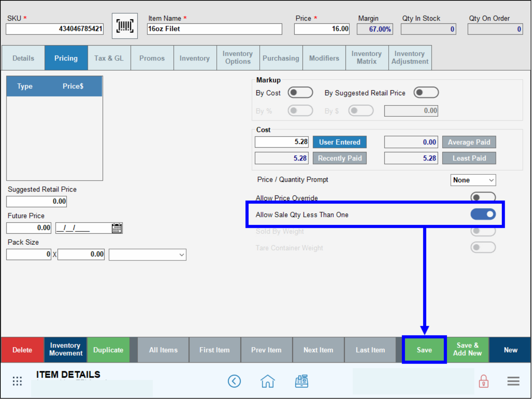Click the barcode scan icon next to SKU
This screenshot has height=399, width=532.
tap(125, 25)
